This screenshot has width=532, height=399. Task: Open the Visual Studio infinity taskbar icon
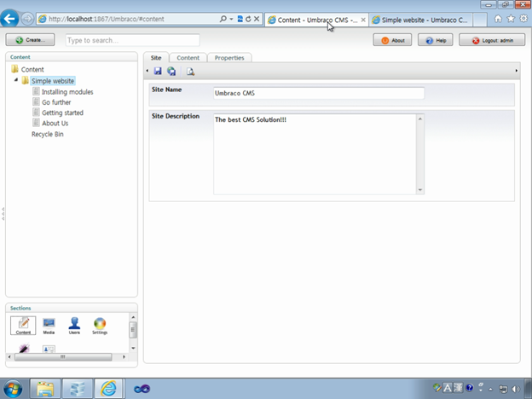pos(142,389)
